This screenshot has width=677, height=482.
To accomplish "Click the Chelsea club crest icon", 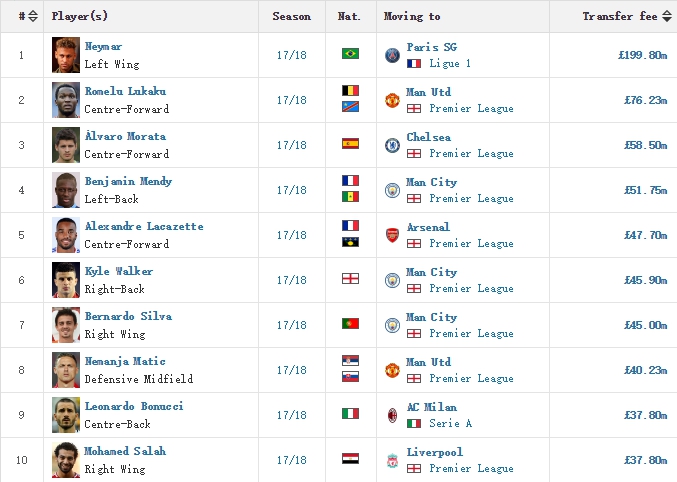I will coord(392,145).
